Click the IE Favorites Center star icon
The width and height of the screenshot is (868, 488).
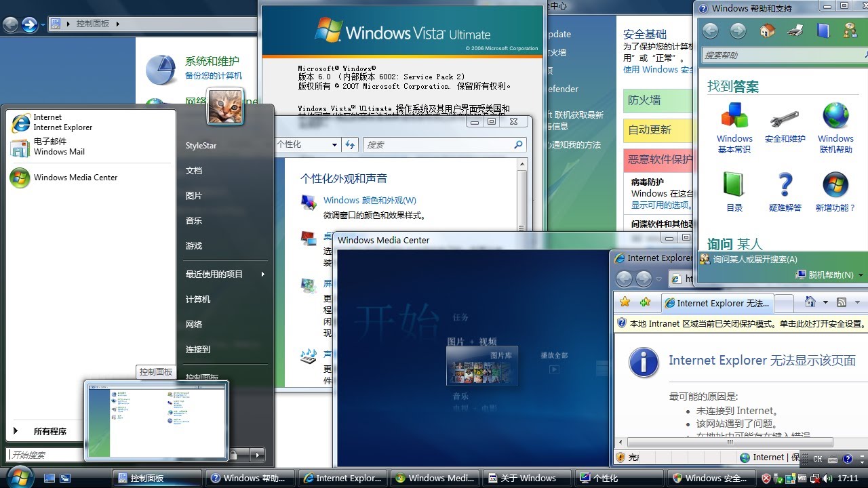point(625,302)
